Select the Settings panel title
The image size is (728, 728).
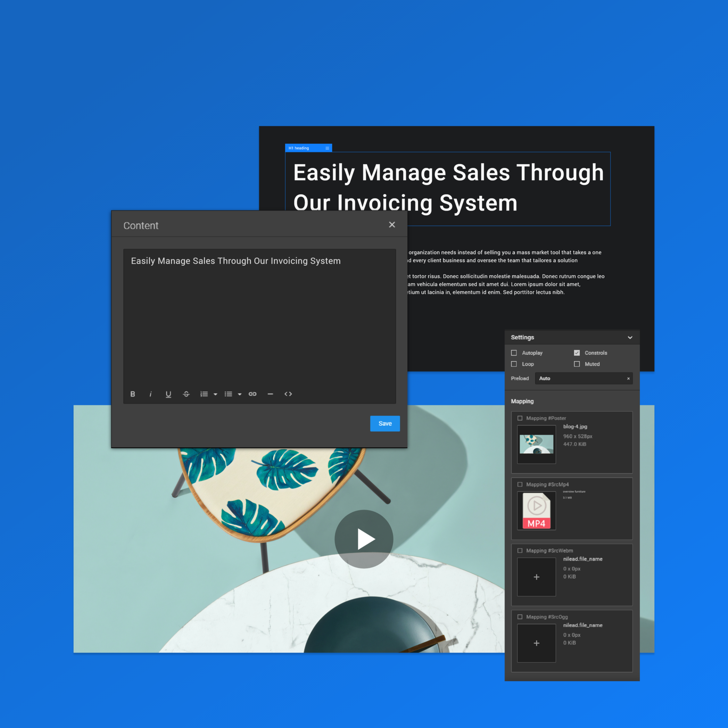pyautogui.click(x=522, y=338)
